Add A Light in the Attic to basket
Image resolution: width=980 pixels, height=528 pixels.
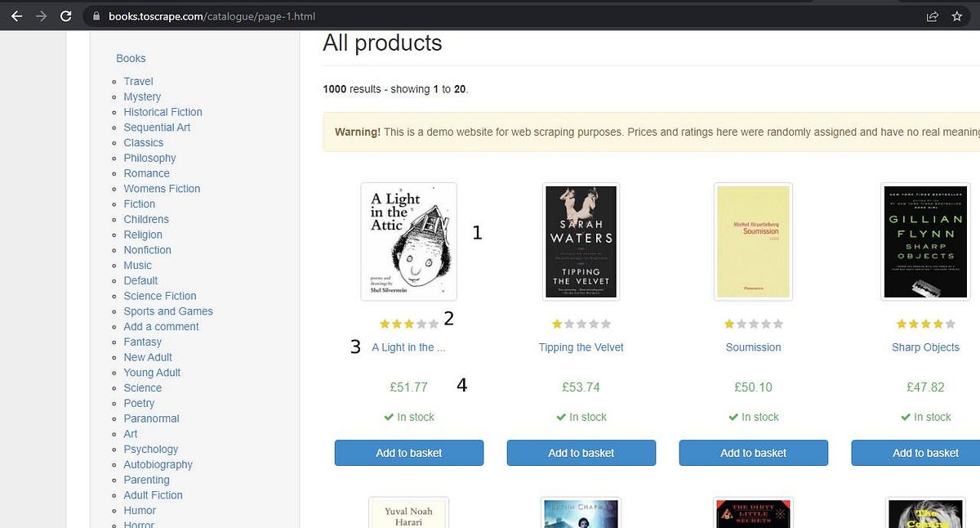(408, 453)
